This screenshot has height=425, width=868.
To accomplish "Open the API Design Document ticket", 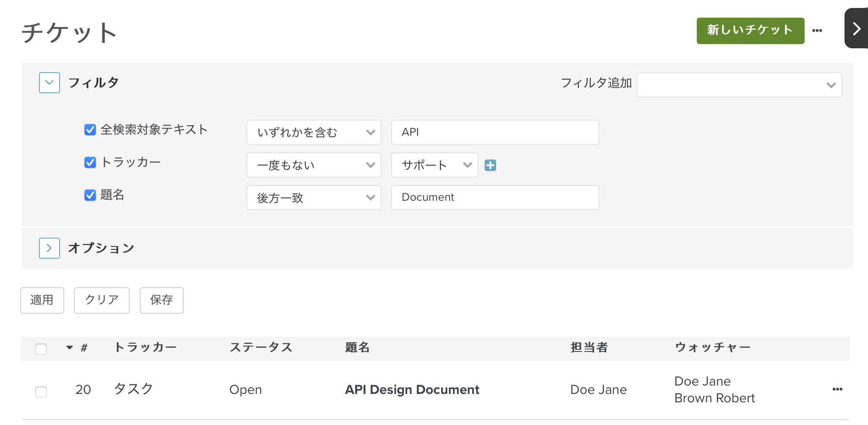I will click(x=412, y=390).
